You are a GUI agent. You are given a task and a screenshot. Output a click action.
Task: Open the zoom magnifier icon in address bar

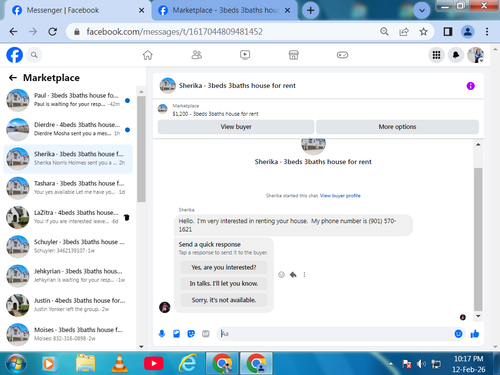pos(384,32)
